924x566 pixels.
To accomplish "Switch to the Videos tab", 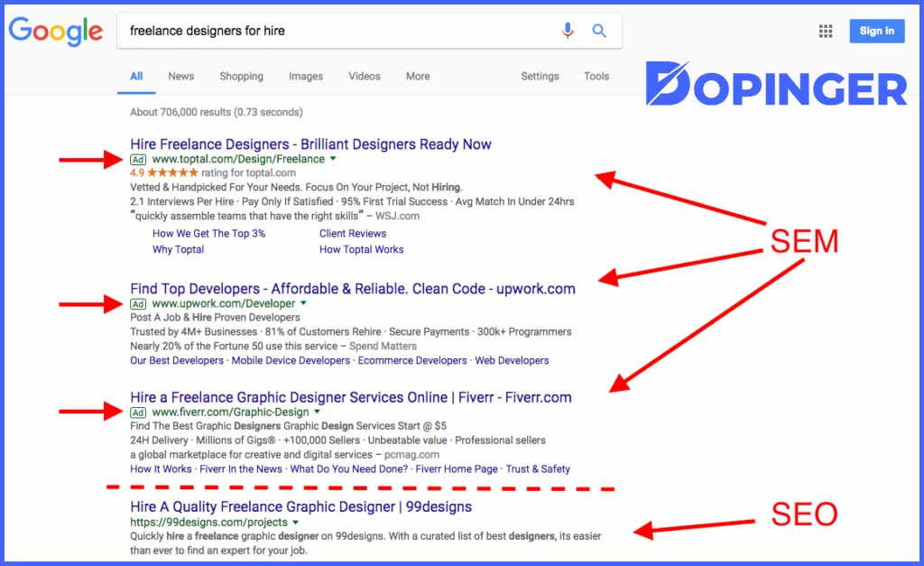I will (365, 76).
